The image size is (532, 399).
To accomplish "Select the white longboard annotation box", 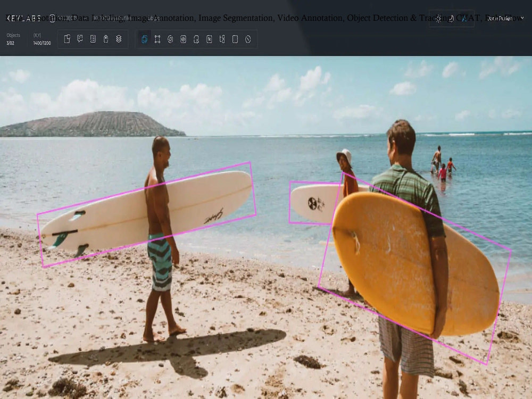I will coord(147,214).
